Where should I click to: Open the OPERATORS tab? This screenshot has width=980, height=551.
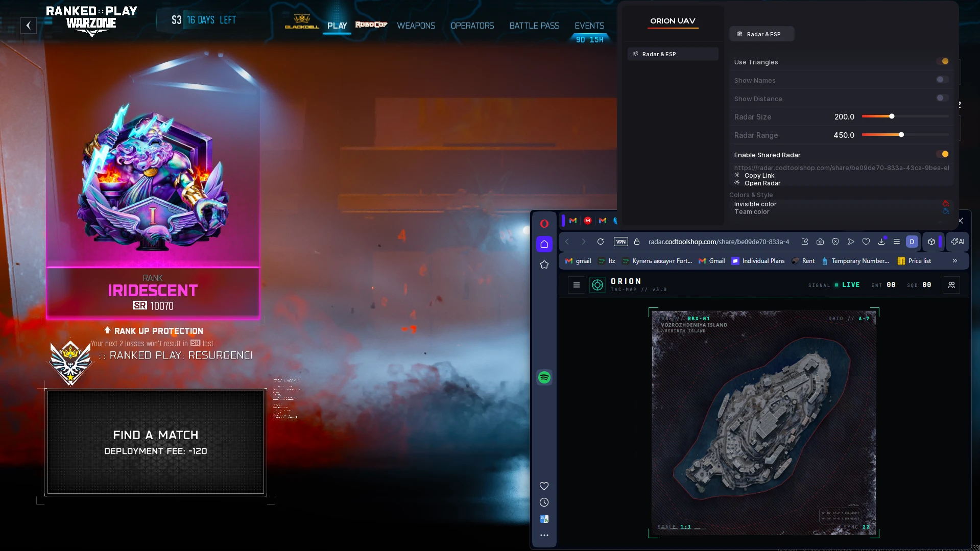point(472,26)
